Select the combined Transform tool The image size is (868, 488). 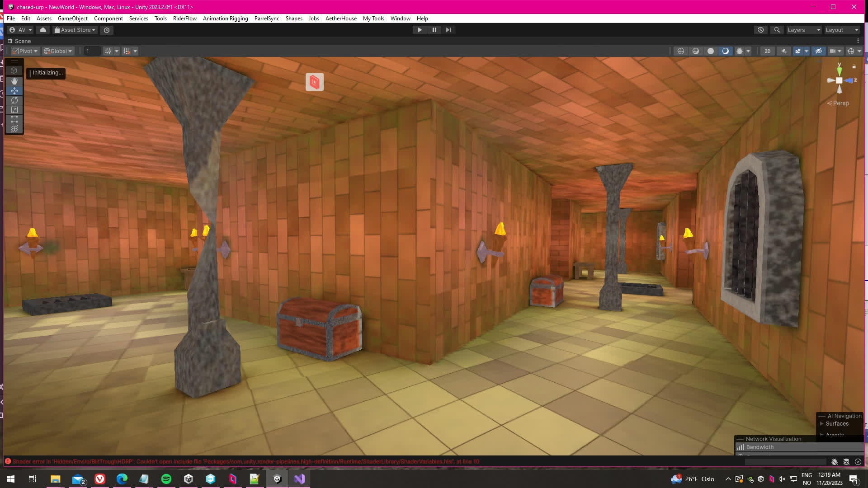tap(14, 129)
